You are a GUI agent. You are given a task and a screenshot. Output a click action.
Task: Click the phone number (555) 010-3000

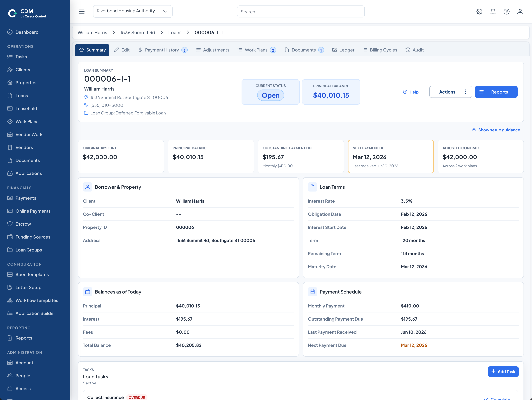[107, 105]
